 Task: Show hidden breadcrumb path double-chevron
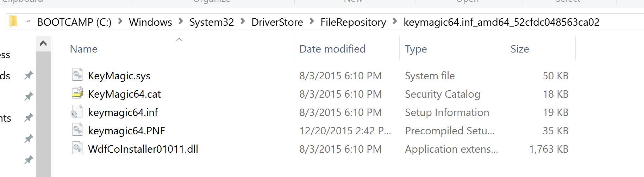(x=29, y=22)
